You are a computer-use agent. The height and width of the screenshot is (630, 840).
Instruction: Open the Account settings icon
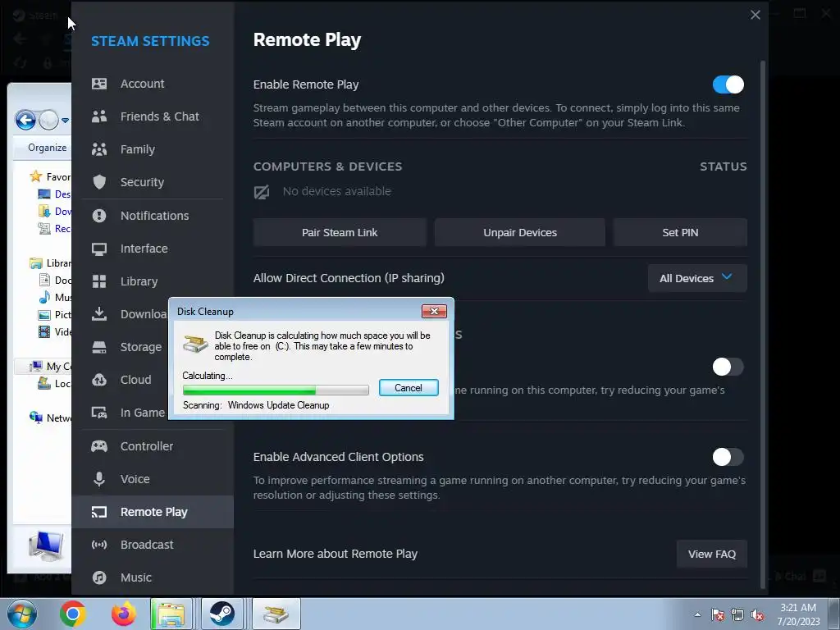coord(99,84)
